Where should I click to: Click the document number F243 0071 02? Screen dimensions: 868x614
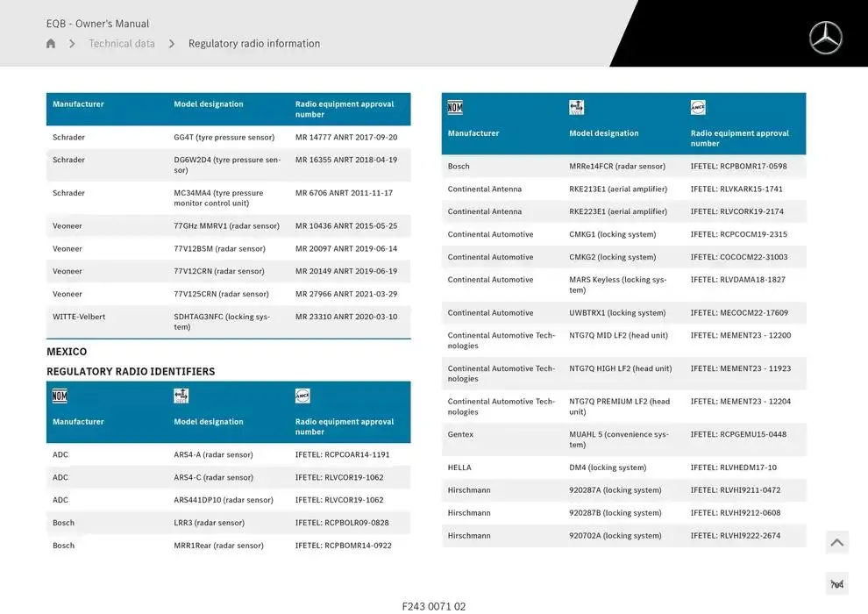pyautogui.click(x=434, y=606)
